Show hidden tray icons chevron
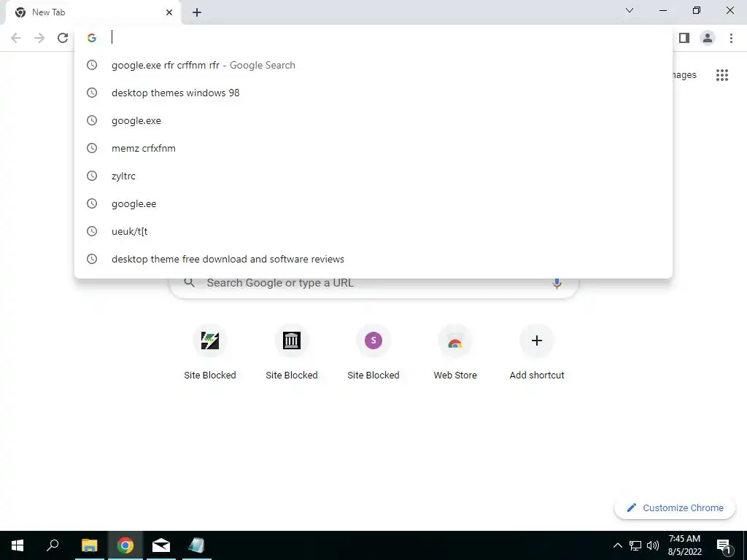Image resolution: width=747 pixels, height=560 pixels. [617, 545]
